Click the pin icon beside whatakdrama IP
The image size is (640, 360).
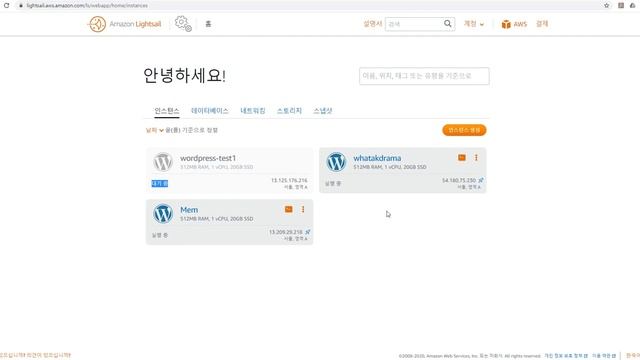(x=481, y=180)
